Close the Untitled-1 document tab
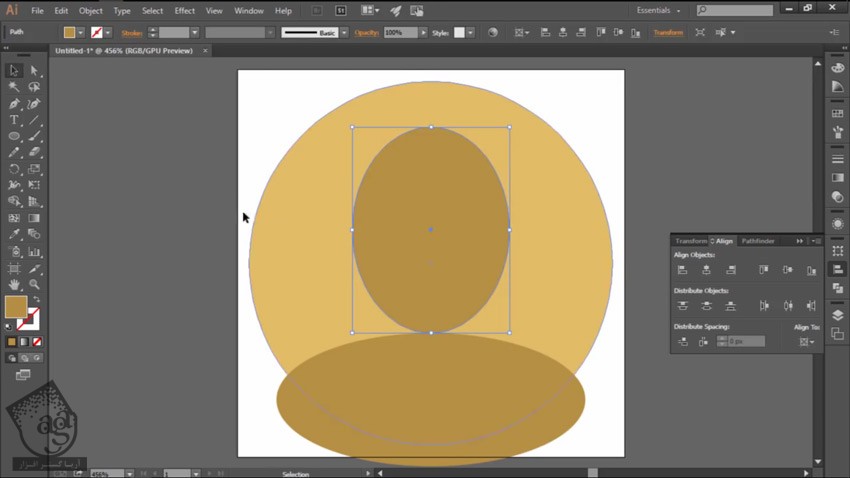The height and width of the screenshot is (478, 850). [205, 51]
